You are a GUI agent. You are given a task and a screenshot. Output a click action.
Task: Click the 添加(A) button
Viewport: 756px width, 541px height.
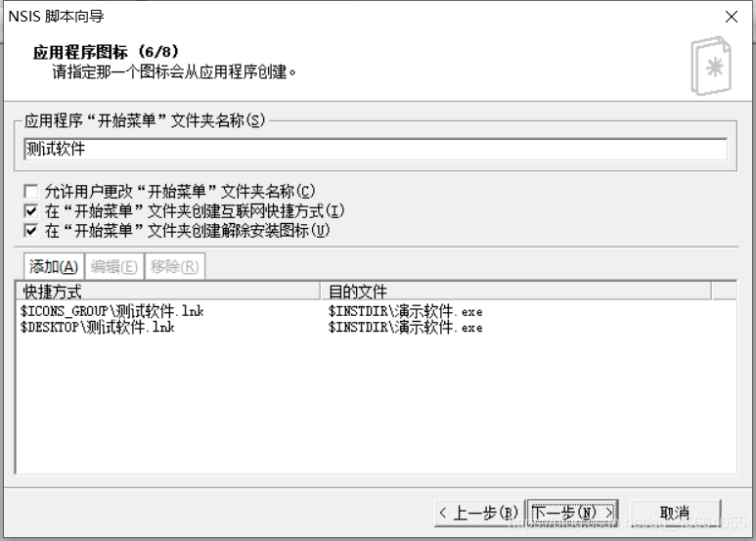pyautogui.click(x=54, y=266)
